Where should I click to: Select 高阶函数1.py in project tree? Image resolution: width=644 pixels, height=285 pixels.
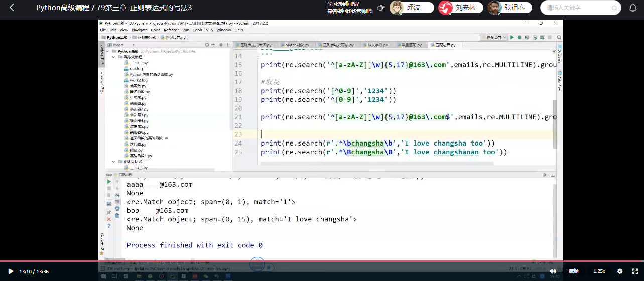click(x=137, y=156)
